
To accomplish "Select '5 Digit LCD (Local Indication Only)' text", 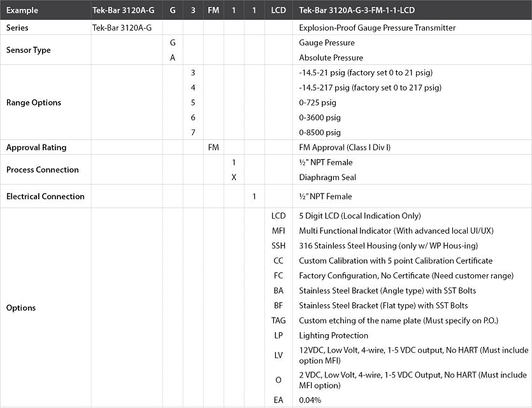I will coord(360,216).
